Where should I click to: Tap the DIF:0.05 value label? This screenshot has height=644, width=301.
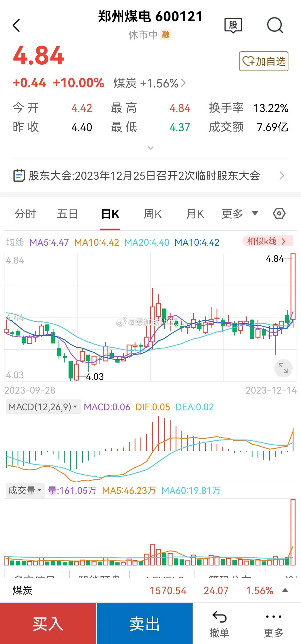(x=153, y=407)
